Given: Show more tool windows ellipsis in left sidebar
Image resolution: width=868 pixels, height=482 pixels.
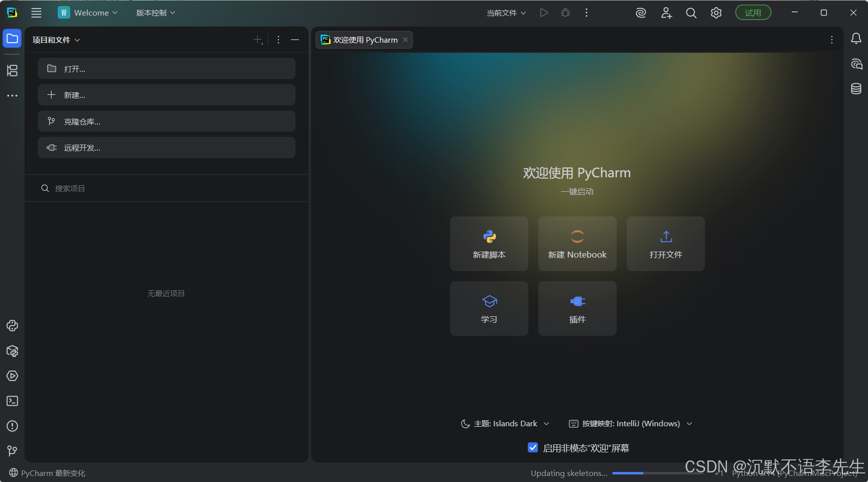Looking at the screenshot, I should (x=12, y=95).
